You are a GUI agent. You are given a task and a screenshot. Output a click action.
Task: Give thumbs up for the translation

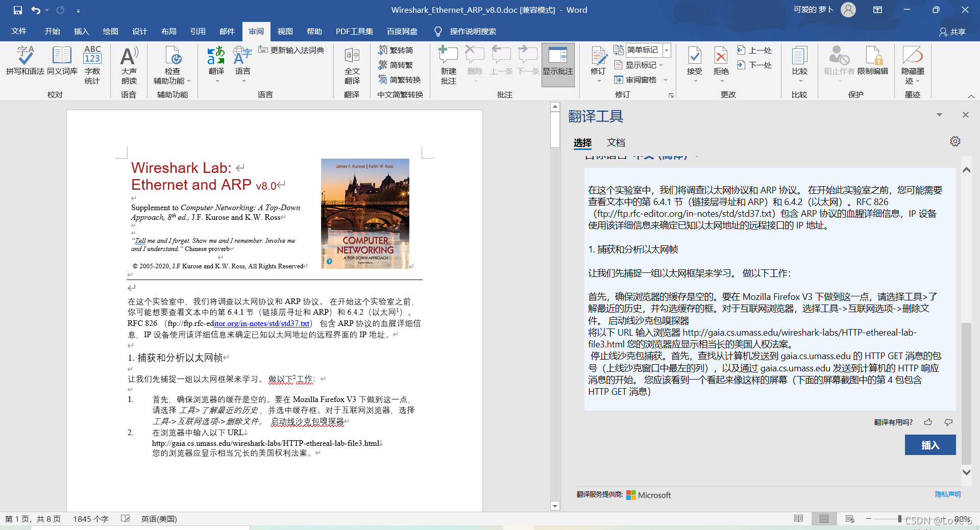point(928,422)
